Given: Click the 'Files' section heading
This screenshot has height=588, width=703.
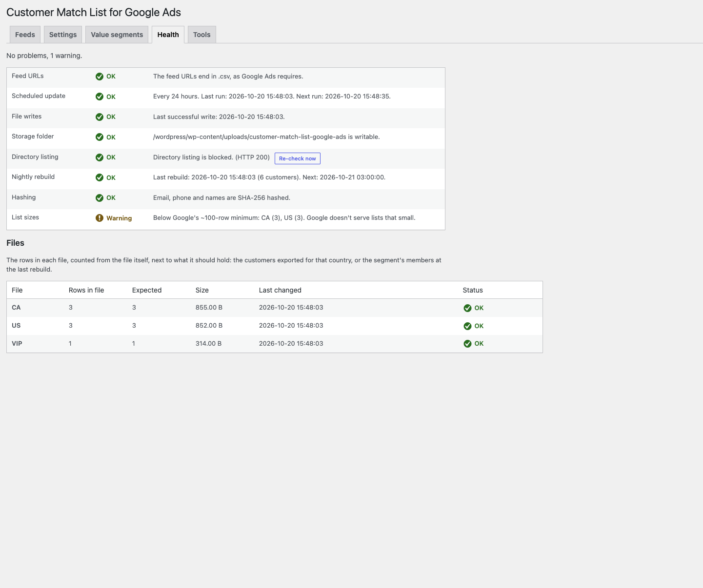Looking at the screenshot, I should tap(15, 243).
